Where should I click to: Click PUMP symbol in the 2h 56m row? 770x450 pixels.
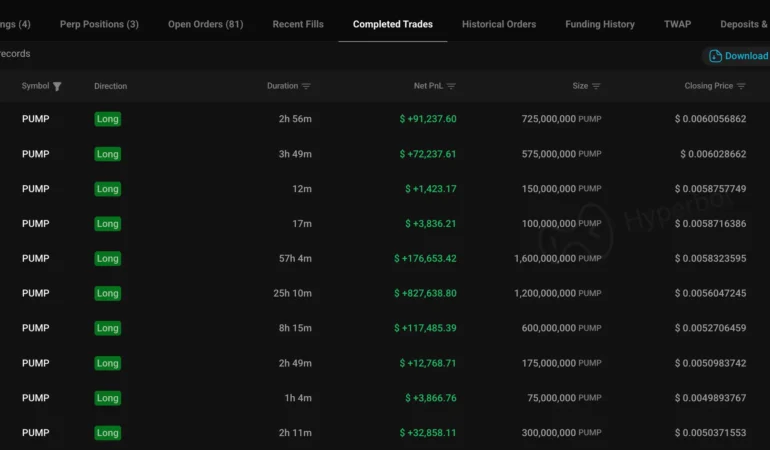[35, 119]
